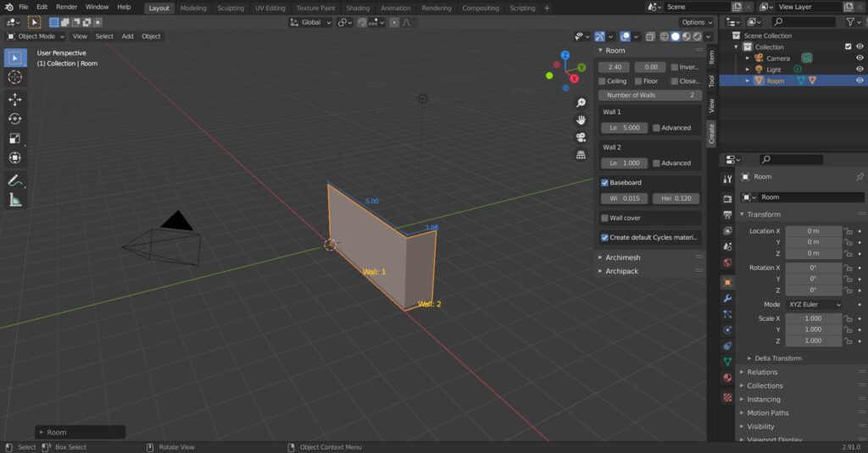Expand the Relations section
Image resolution: width=868 pixels, height=453 pixels.
762,373
